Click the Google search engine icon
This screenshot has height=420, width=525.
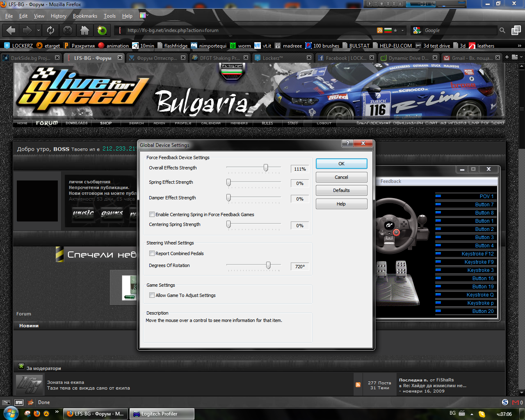pos(417,30)
